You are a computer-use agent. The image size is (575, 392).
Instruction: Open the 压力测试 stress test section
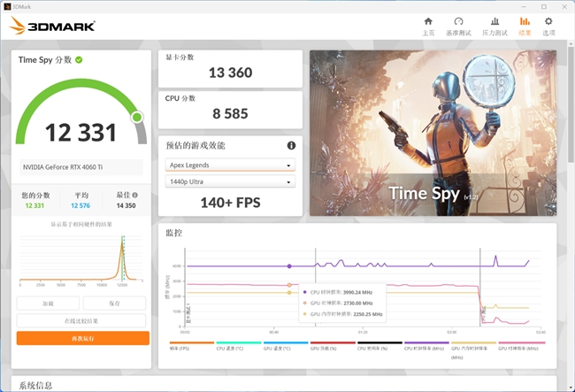tap(494, 27)
